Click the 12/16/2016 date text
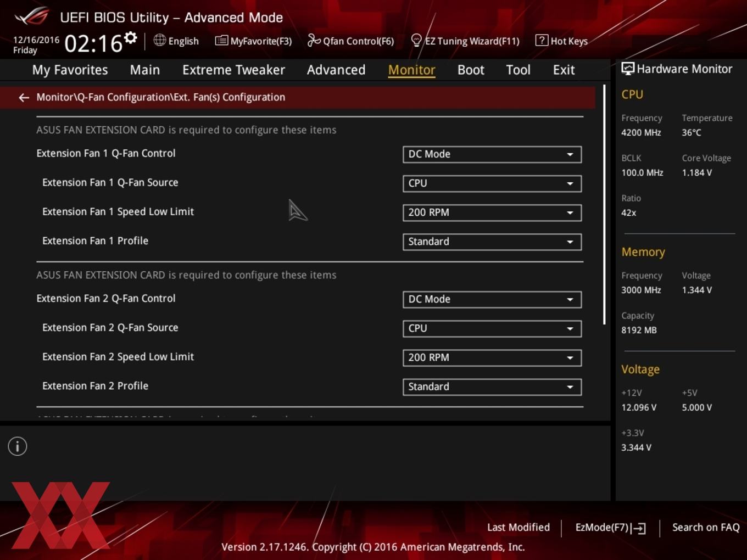The height and width of the screenshot is (560, 747). pos(36,40)
